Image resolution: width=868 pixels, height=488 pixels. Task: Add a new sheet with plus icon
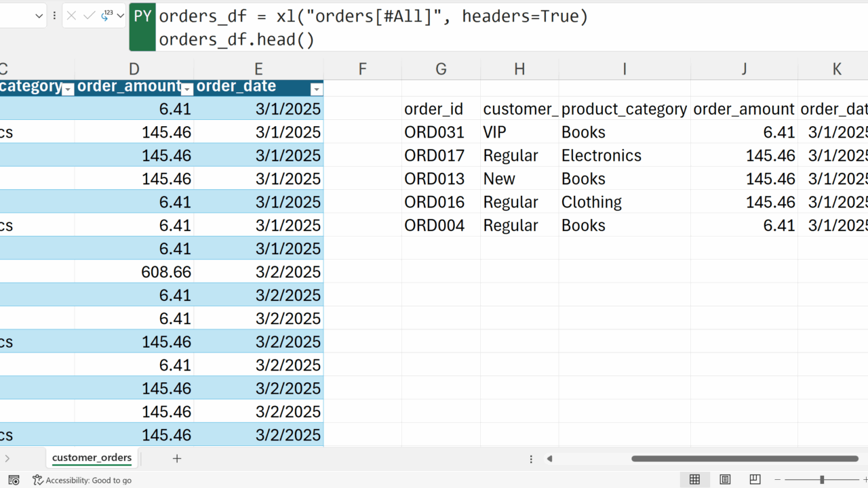(177, 459)
